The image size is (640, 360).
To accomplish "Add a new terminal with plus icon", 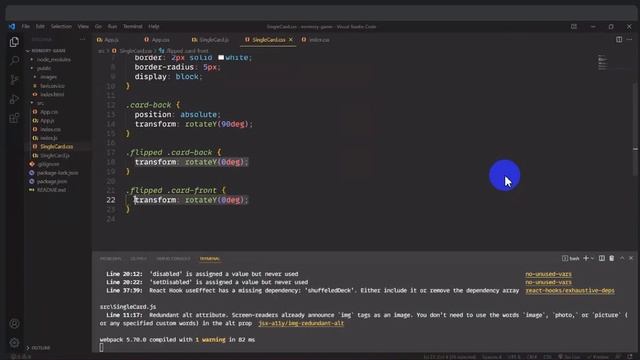I will pos(586,258).
